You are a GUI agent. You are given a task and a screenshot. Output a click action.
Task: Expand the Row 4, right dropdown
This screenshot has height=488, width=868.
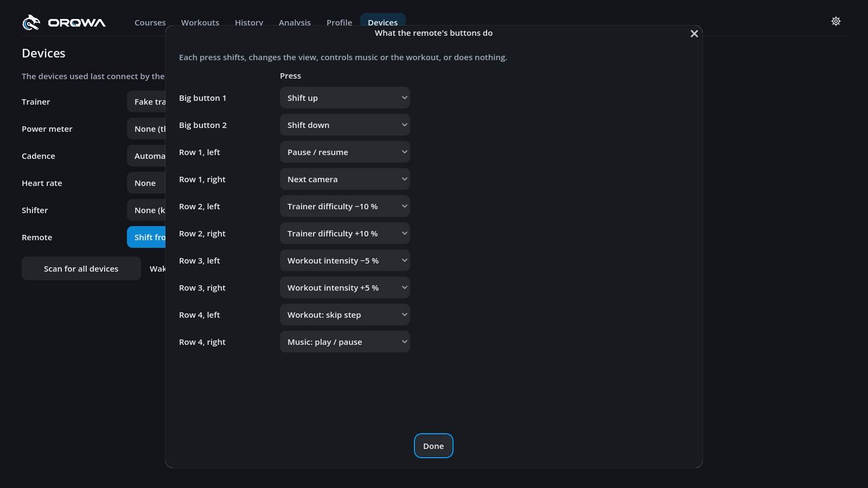345,342
